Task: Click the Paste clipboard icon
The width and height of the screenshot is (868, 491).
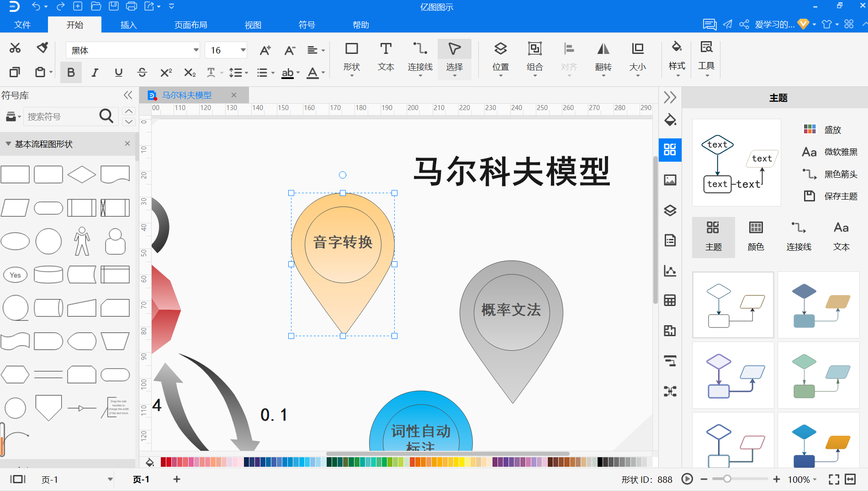Action: tap(40, 72)
